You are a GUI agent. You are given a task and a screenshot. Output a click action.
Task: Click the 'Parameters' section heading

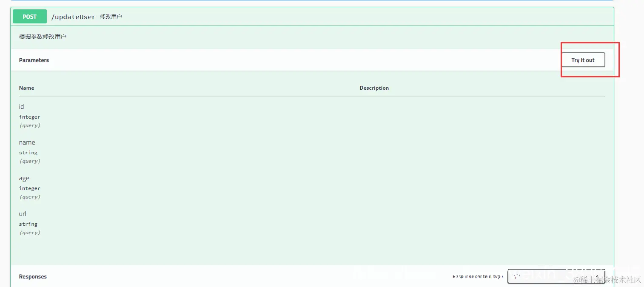point(34,60)
